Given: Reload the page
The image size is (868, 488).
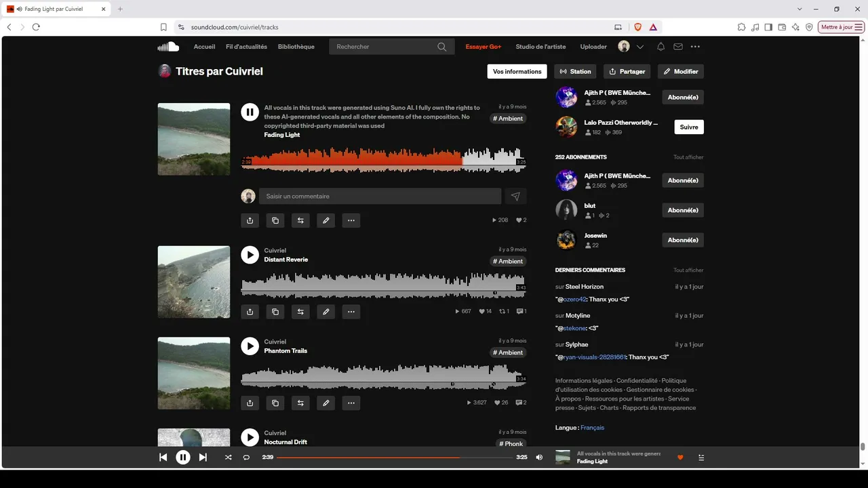Looking at the screenshot, I should coord(36,27).
